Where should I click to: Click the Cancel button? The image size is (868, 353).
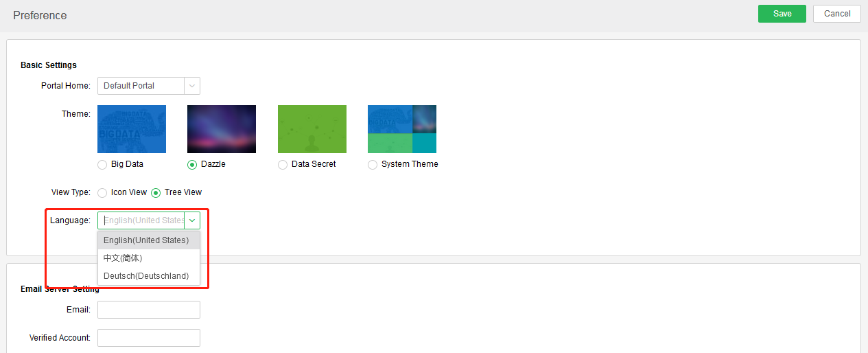point(836,14)
